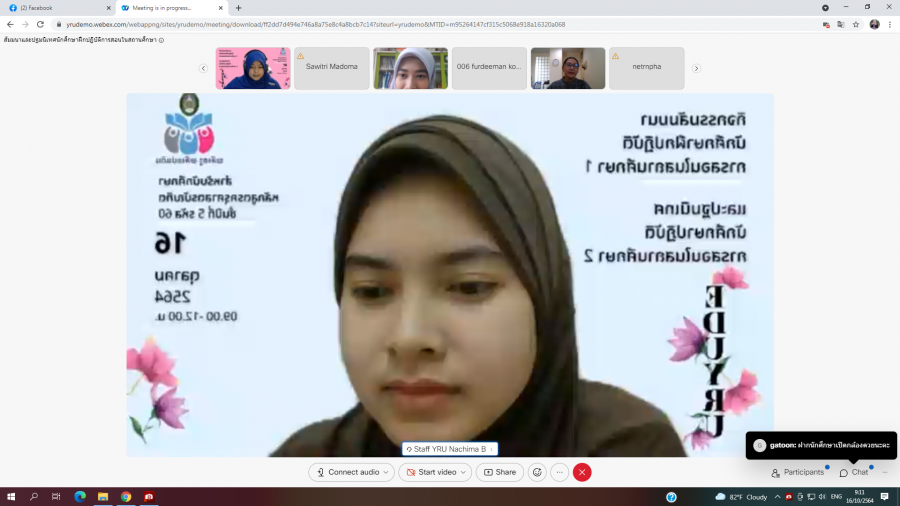Image resolution: width=900 pixels, height=506 pixels.
Task: Expand Start video options arrow
Action: [464, 472]
